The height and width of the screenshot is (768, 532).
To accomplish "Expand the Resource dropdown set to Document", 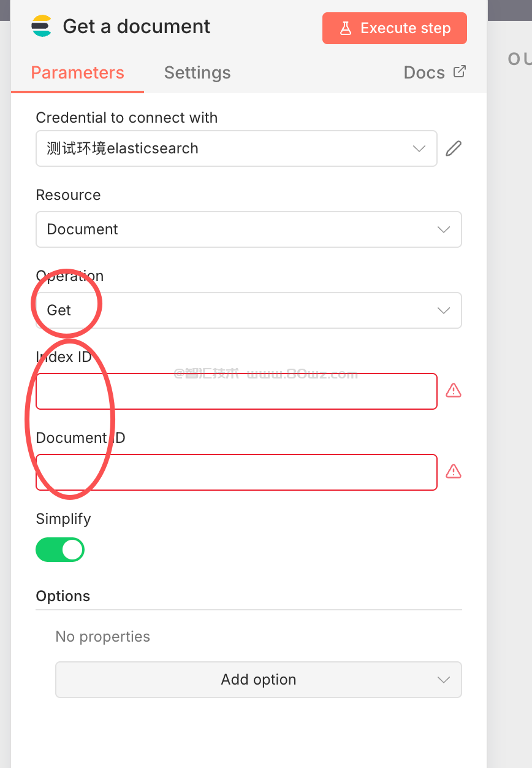I will tap(248, 229).
